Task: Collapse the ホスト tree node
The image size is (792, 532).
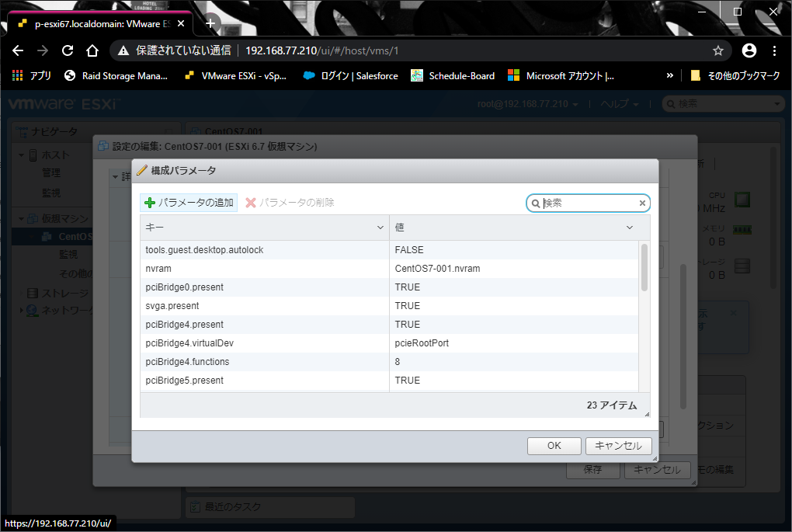Action: coord(21,155)
